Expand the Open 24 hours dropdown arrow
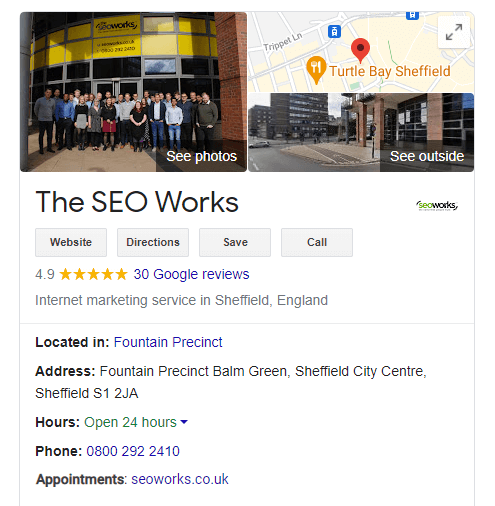 pos(184,422)
